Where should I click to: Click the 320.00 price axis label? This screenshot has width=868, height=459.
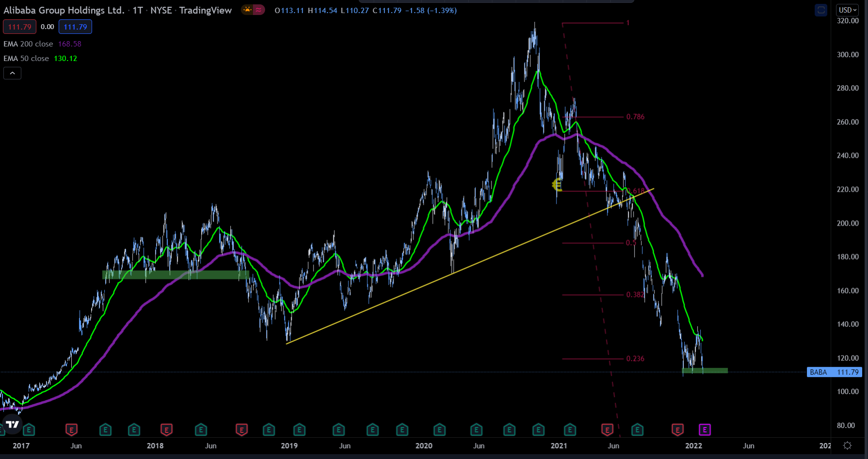click(x=848, y=21)
